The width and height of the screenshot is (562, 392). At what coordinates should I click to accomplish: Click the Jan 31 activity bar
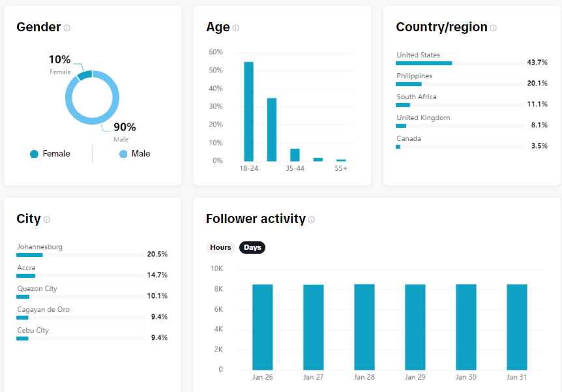click(517, 327)
